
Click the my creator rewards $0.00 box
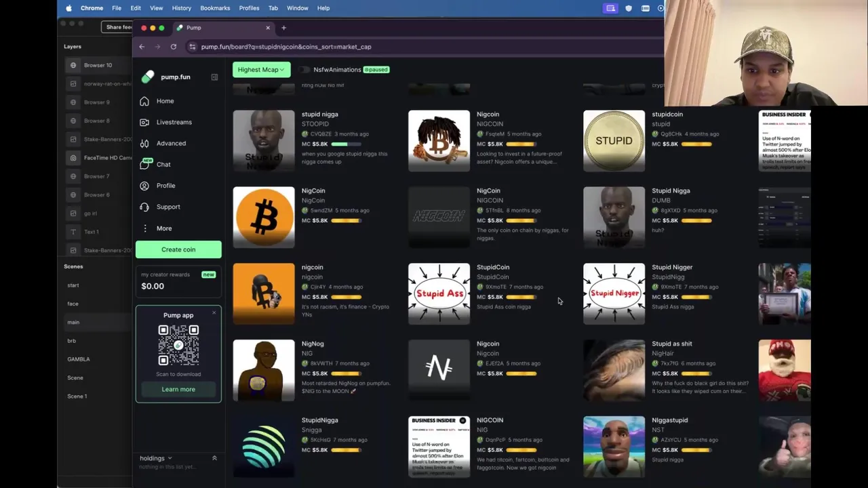tap(178, 281)
